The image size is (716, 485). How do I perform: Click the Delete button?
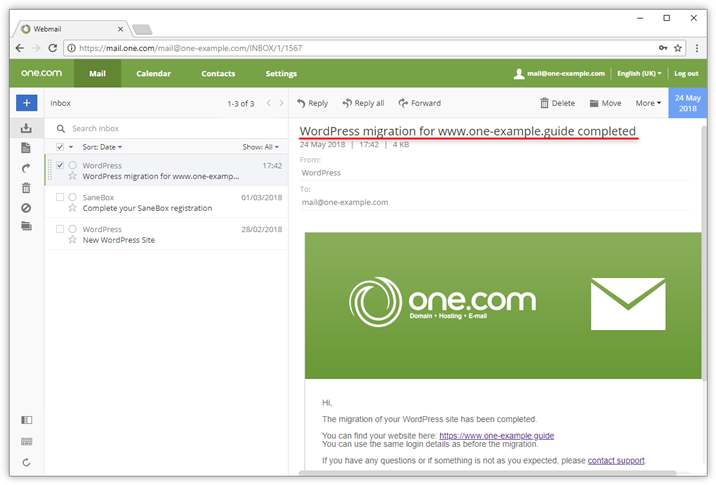[x=558, y=103]
